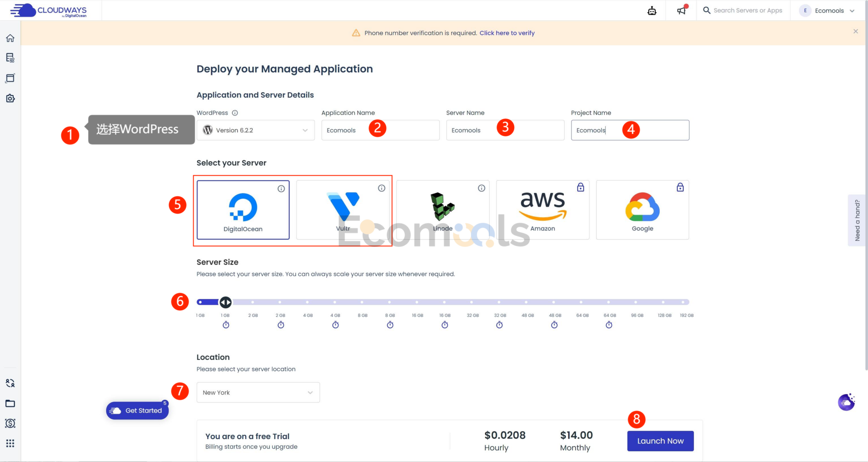Click the timer icon under second 1 GB
This screenshot has height=462, width=868.
point(226,325)
